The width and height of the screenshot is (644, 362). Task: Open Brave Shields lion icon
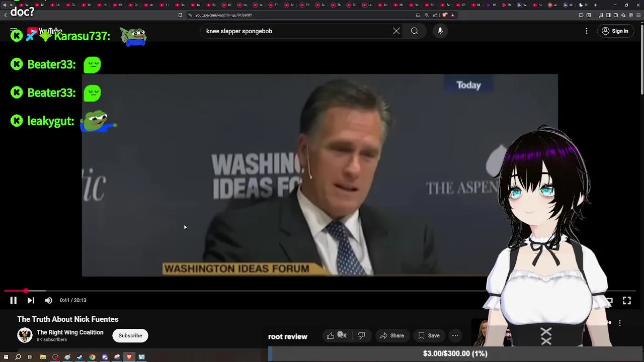tap(445, 15)
